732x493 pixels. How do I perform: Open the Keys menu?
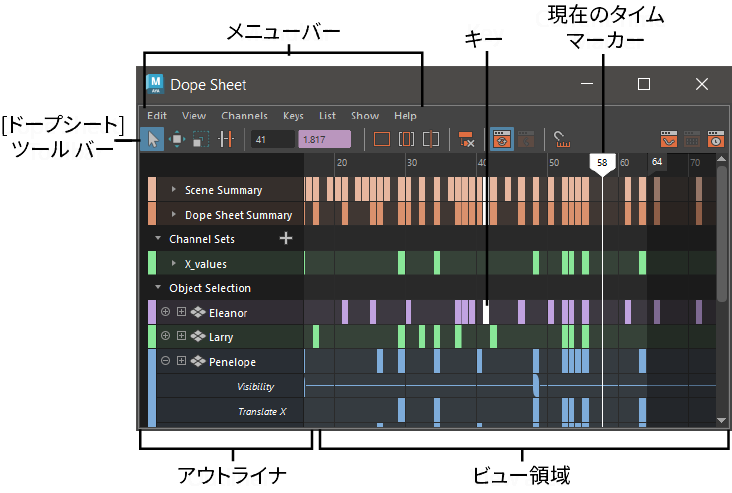point(293,116)
